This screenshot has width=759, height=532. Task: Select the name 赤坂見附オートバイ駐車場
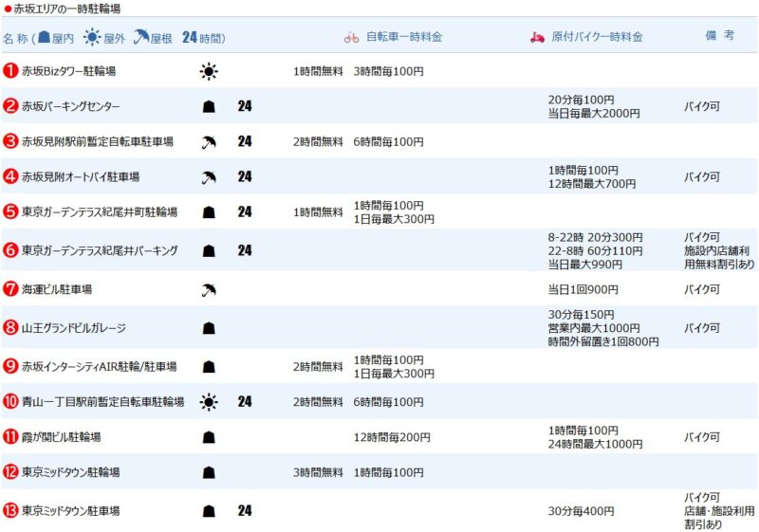81,177
